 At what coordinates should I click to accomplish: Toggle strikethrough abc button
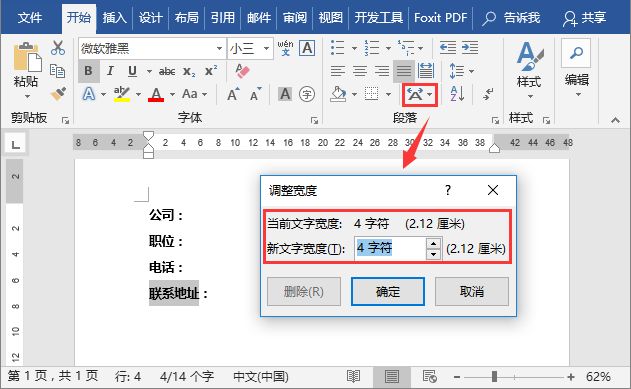(x=167, y=72)
